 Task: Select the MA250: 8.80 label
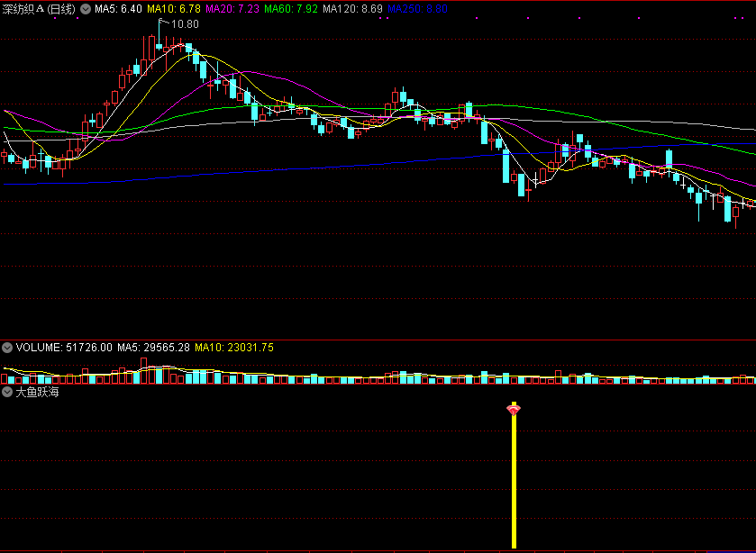coord(417,9)
